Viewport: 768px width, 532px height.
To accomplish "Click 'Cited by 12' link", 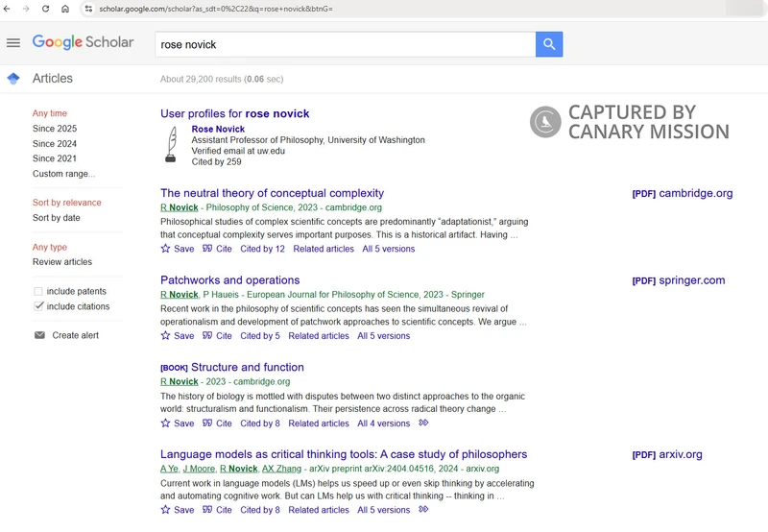I will (x=262, y=249).
